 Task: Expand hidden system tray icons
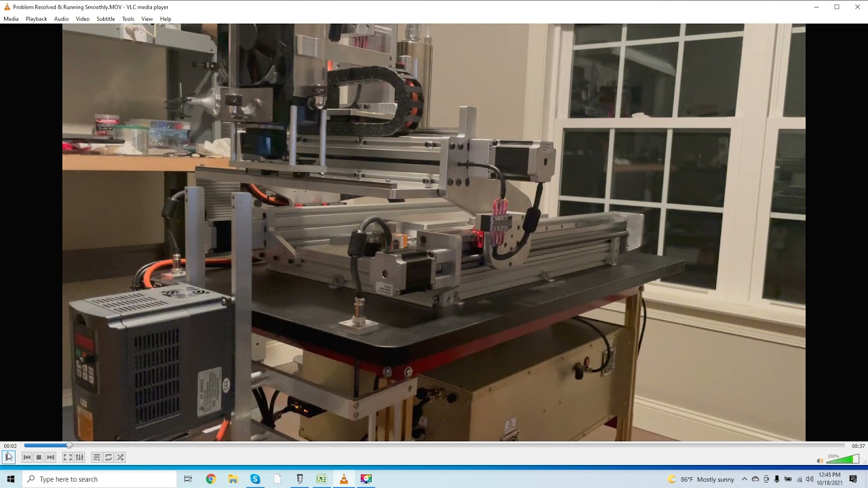[744, 479]
